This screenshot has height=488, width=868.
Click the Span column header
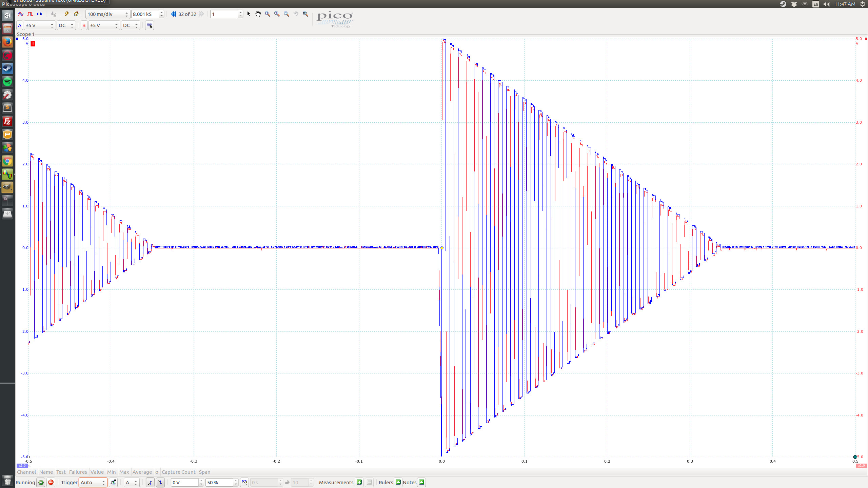pyautogui.click(x=204, y=472)
